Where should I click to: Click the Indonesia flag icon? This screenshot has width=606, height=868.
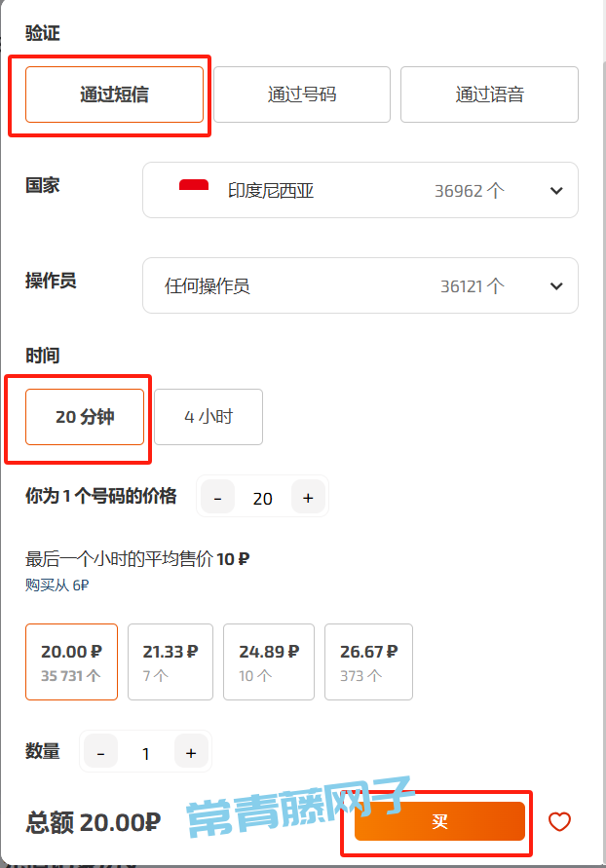pos(194,190)
